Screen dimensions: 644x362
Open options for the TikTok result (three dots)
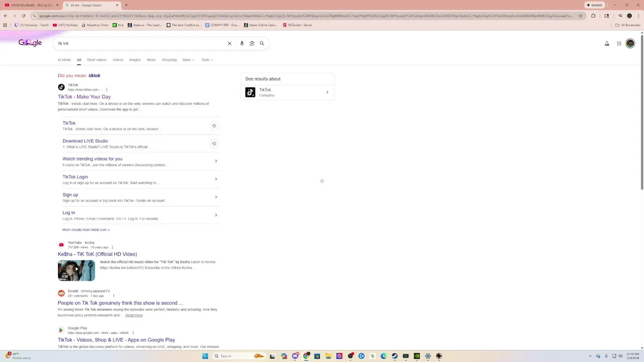click(107, 89)
